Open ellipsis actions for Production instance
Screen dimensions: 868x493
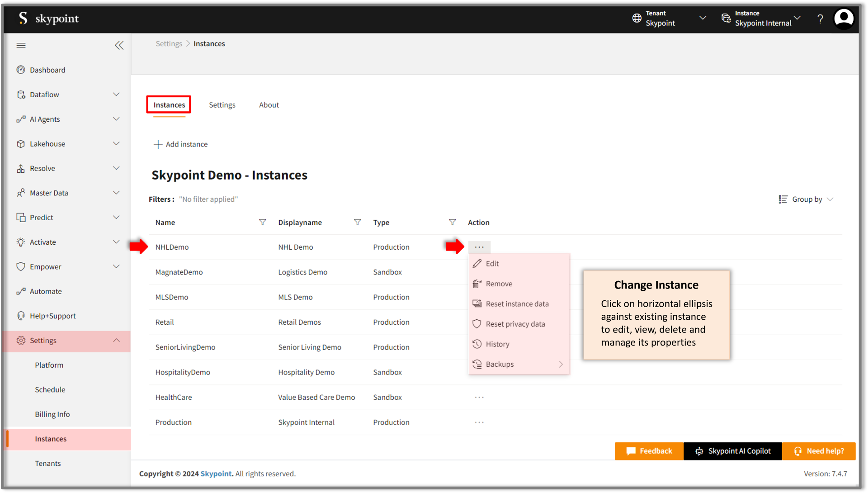[x=479, y=422]
